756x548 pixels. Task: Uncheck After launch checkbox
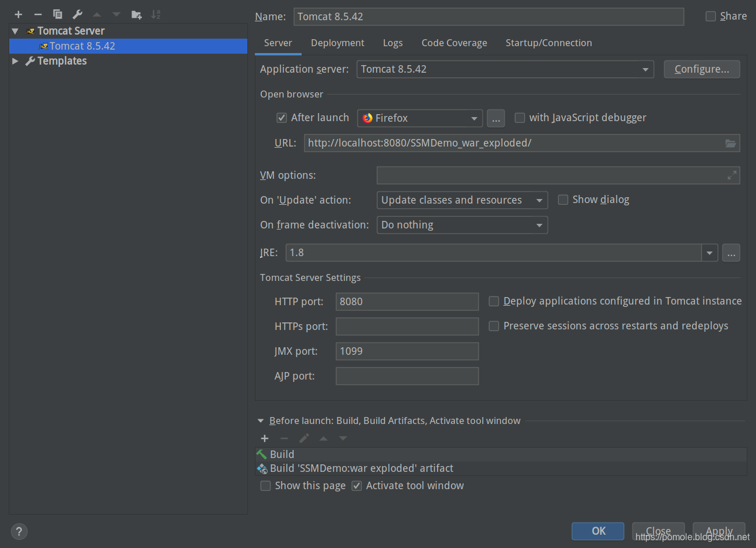point(282,118)
